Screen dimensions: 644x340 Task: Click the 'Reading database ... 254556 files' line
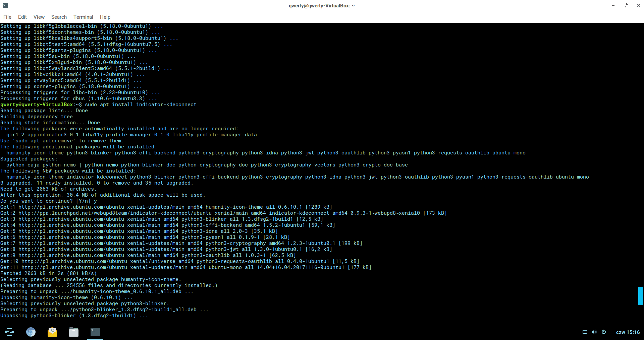click(x=109, y=285)
